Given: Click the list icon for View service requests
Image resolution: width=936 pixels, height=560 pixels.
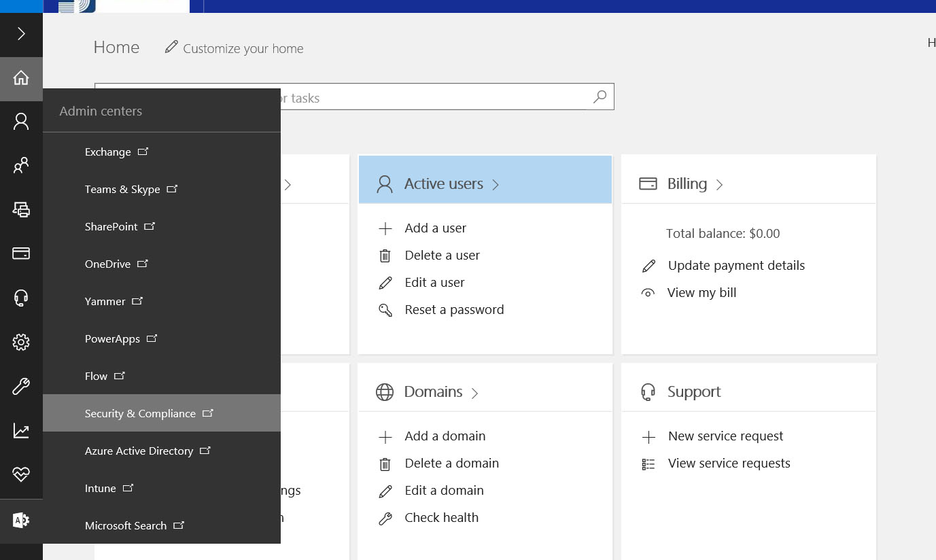Looking at the screenshot, I should (648, 464).
